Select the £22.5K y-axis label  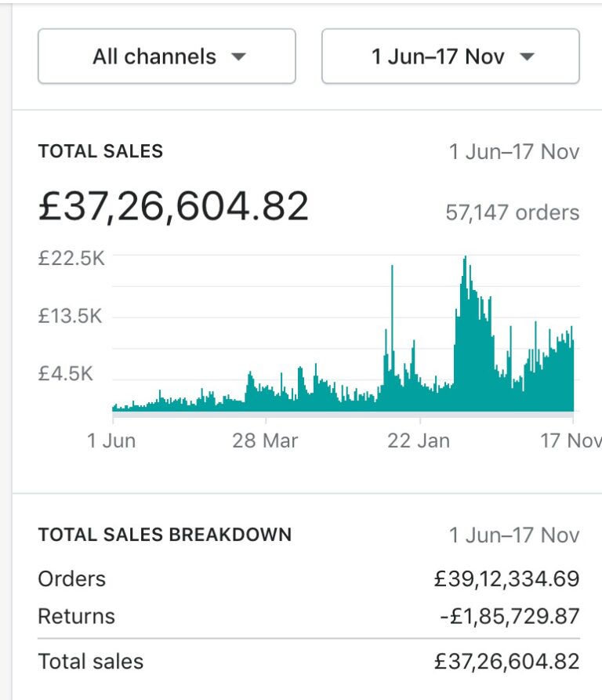pos(71,258)
